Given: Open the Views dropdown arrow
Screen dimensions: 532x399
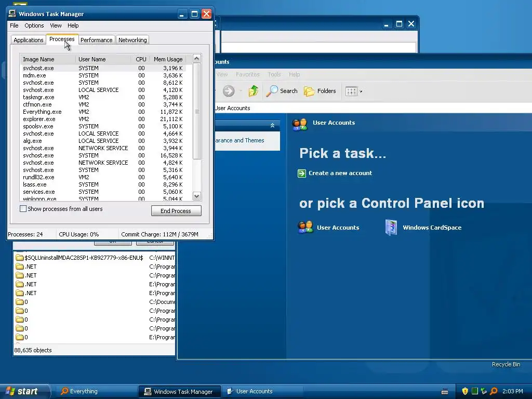Looking at the screenshot, I should (361, 91).
